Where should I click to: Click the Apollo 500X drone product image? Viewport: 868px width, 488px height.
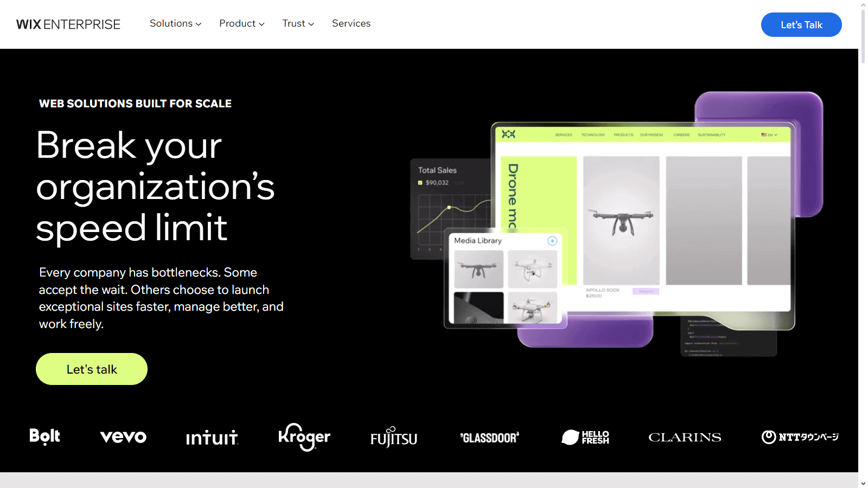(621, 221)
